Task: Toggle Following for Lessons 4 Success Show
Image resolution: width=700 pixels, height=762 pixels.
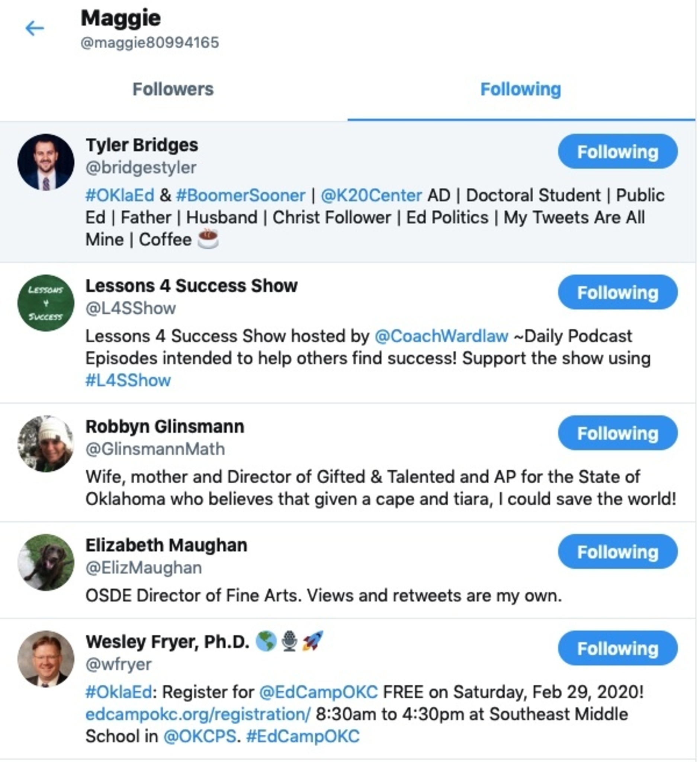Action: click(617, 292)
